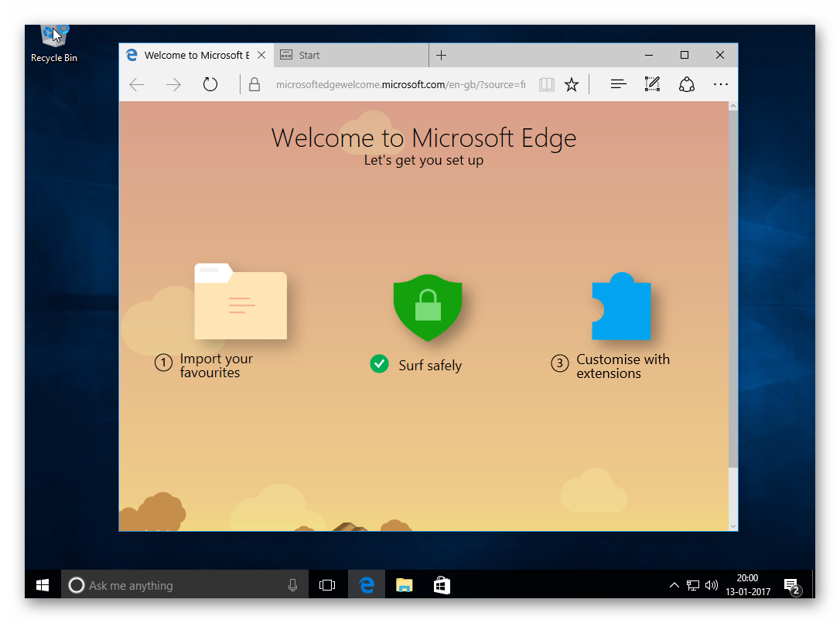
Task: Open a new tab with plus button
Action: coord(441,55)
